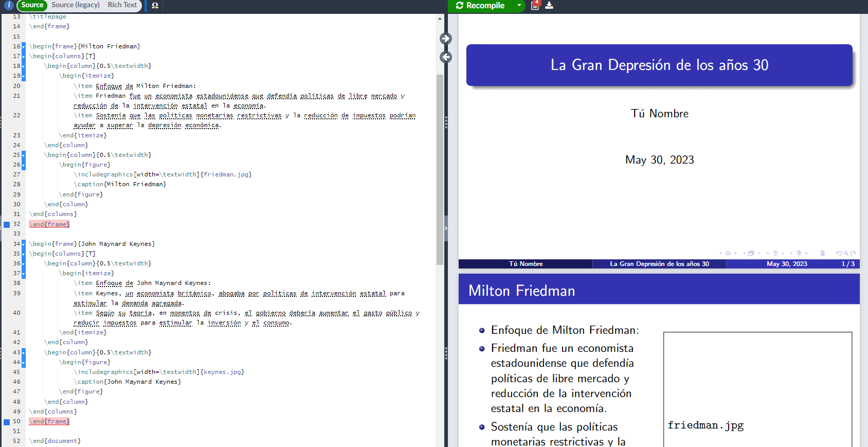Collapse the code fold at line 25
The height and width of the screenshot is (447, 868).
tap(23, 155)
